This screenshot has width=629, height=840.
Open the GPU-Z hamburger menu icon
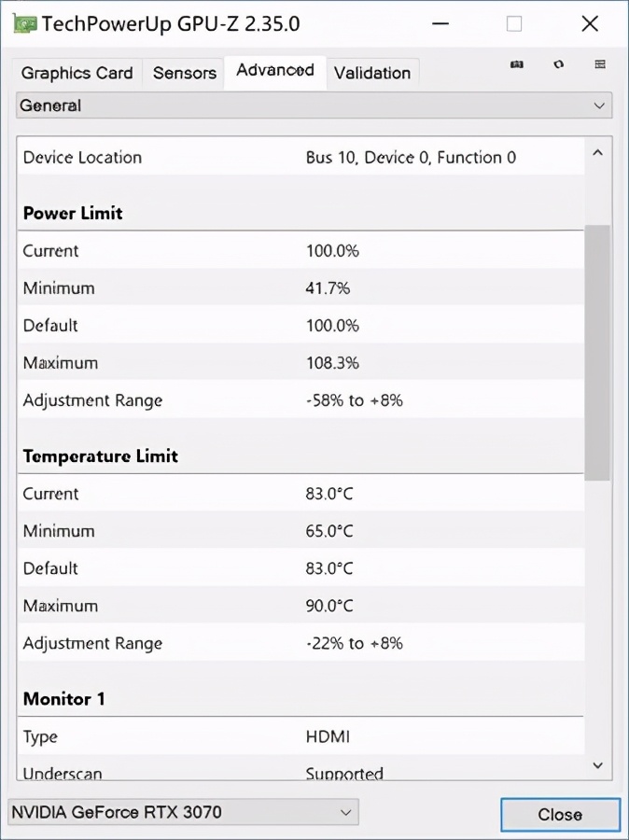tap(600, 64)
